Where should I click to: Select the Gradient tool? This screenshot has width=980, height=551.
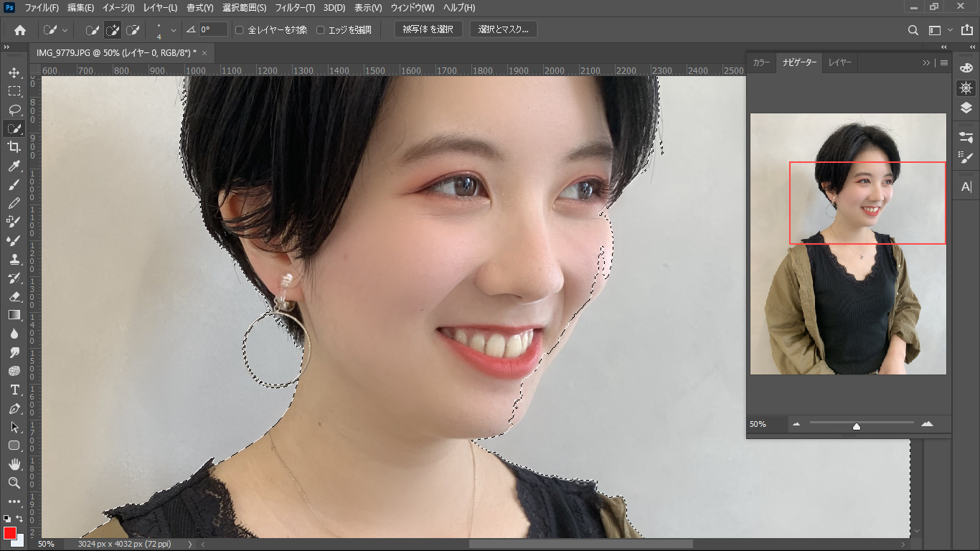click(x=14, y=315)
